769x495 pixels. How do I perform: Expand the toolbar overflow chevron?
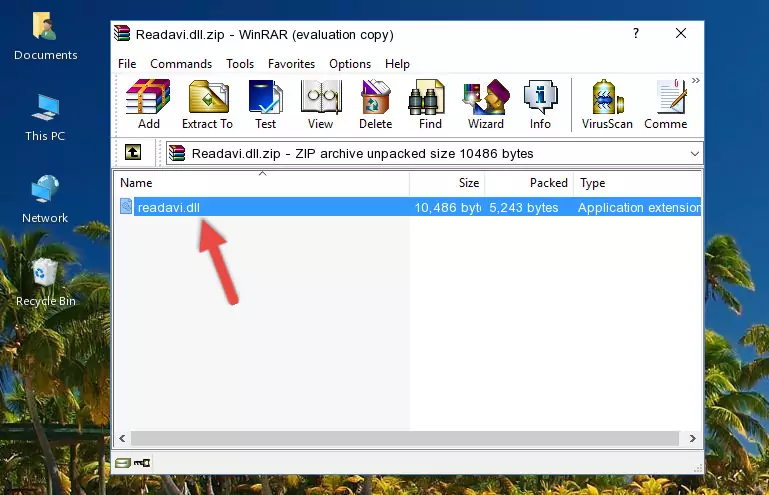coord(696,81)
